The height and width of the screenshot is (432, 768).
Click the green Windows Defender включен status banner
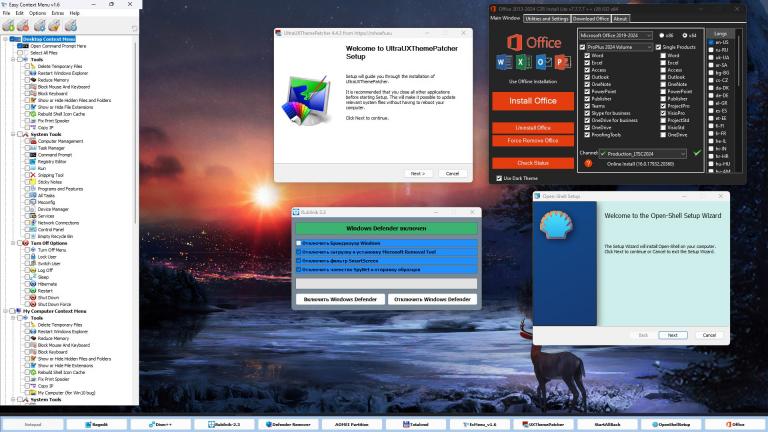pyautogui.click(x=386, y=228)
